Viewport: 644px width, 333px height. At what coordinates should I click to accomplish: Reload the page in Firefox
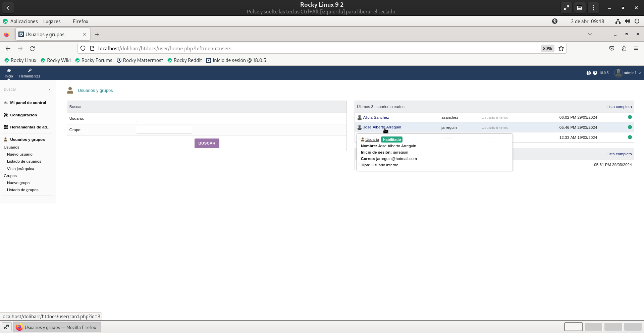pyautogui.click(x=32, y=49)
